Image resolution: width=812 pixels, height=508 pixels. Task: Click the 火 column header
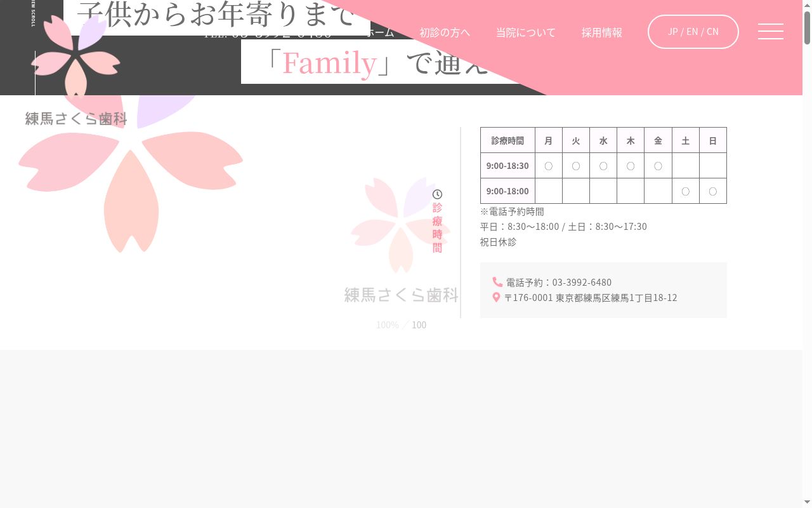pos(576,140)
